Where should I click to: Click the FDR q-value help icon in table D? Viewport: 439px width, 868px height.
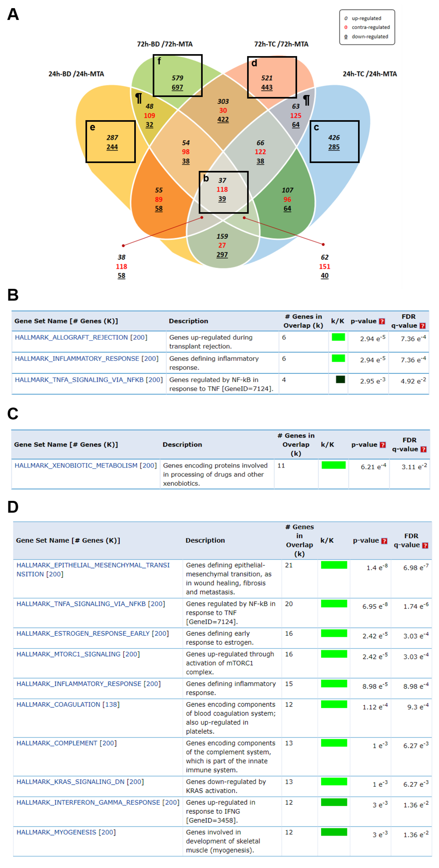pos(425,545)
